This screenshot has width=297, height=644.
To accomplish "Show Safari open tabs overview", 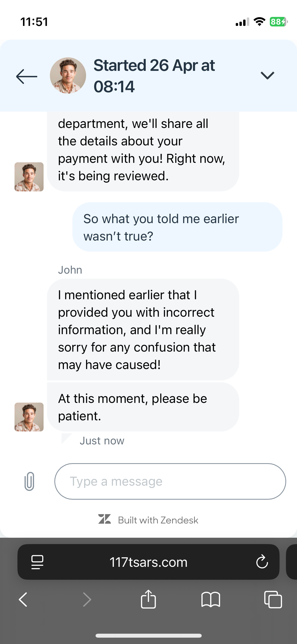I will click(x=273, y=599).
